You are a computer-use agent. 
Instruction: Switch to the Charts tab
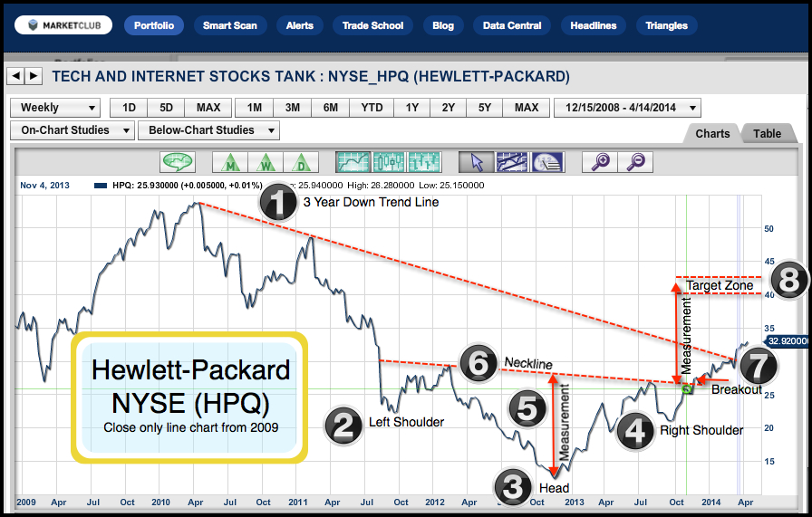point(712,133)
